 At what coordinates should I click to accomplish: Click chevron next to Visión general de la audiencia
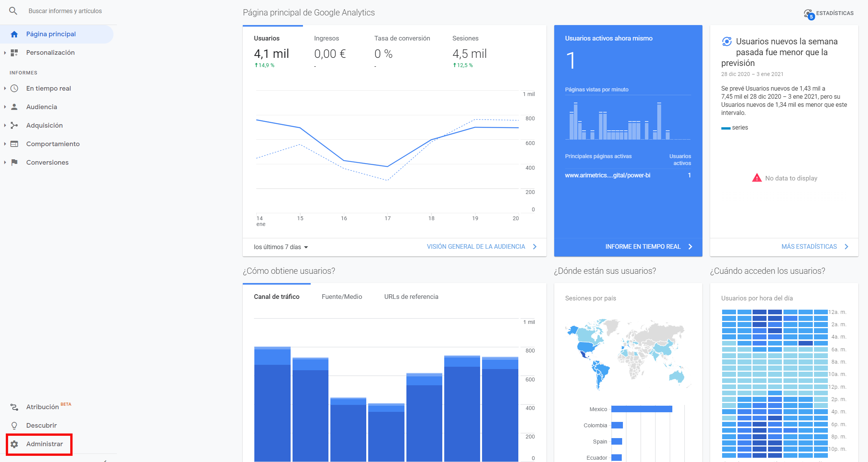pyautogui.click(x=535, y=246)
